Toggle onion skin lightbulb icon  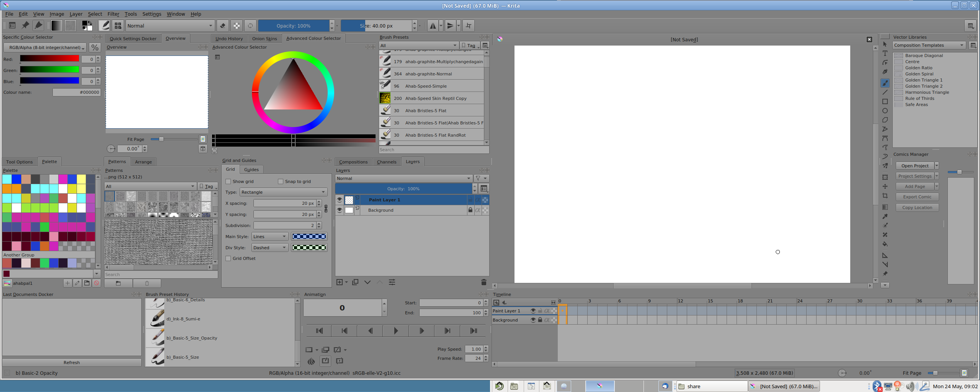pyautogui.click(x=311, y=361)
